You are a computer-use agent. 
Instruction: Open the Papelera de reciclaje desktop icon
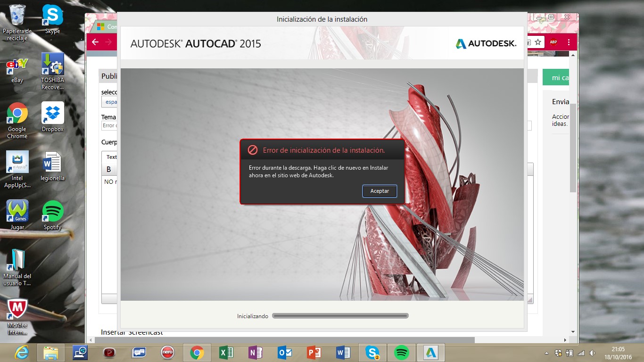(17, 22)
